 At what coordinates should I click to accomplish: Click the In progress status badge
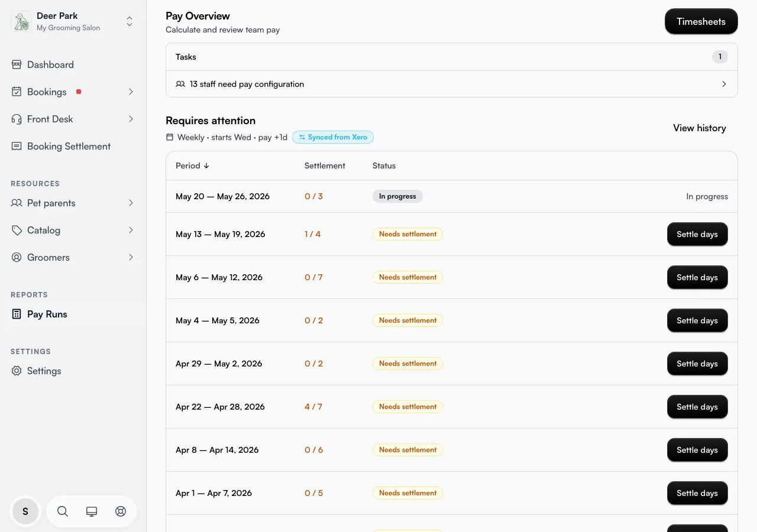pos(397,196)
